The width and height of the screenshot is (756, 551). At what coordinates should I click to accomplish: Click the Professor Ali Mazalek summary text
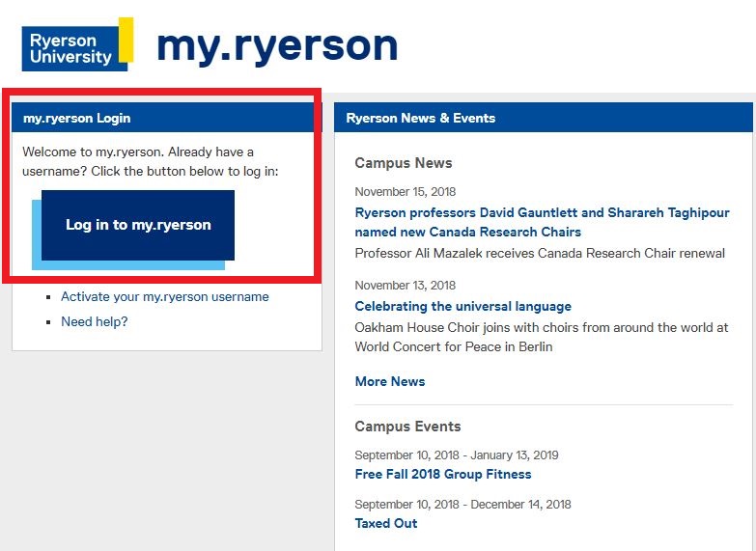pos(539,253)
